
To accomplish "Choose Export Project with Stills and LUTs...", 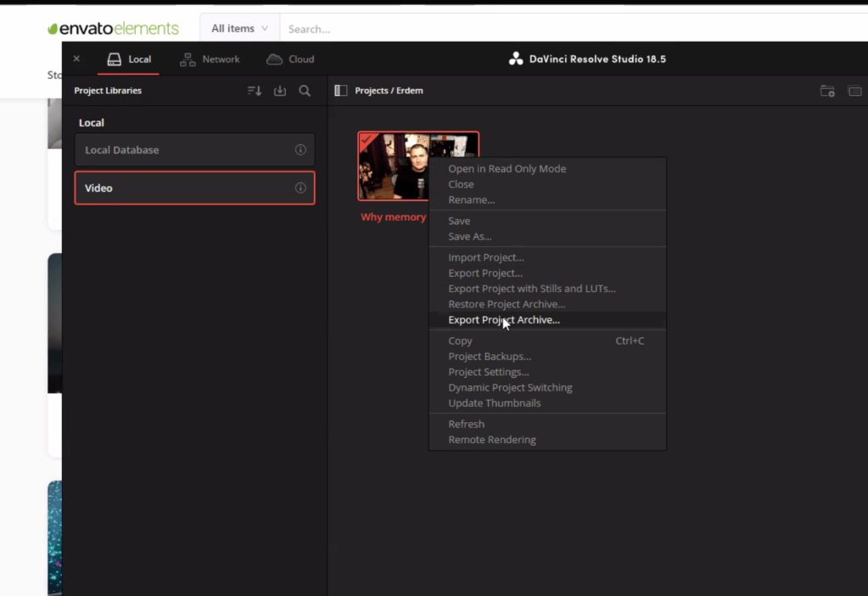I will click(548, 288).
